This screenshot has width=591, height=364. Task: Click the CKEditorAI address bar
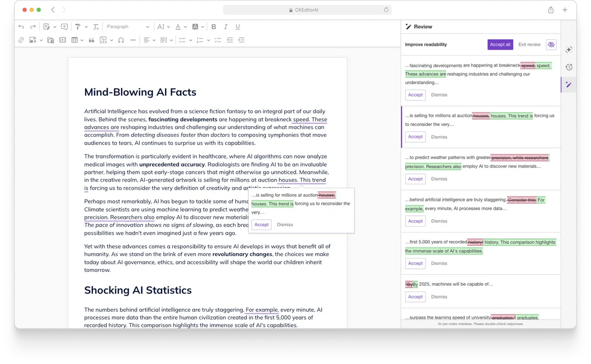[307, 10]
